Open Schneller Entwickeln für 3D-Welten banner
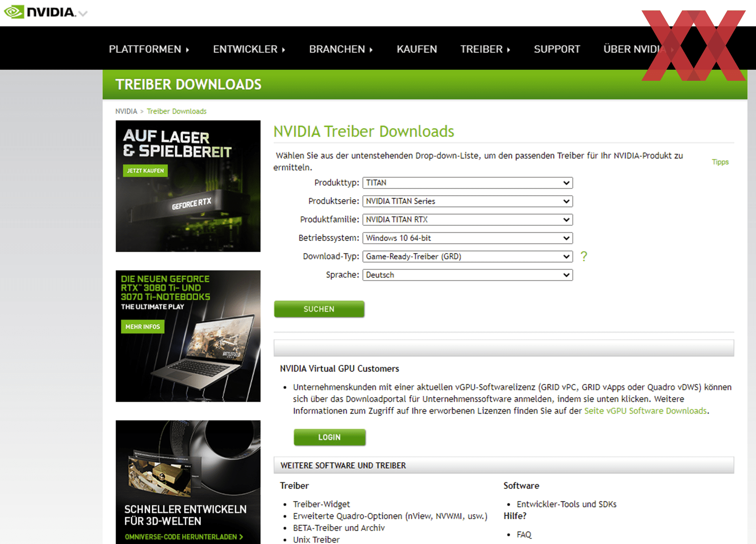Screen dimensions: 756x544 [x=188, y=482]
